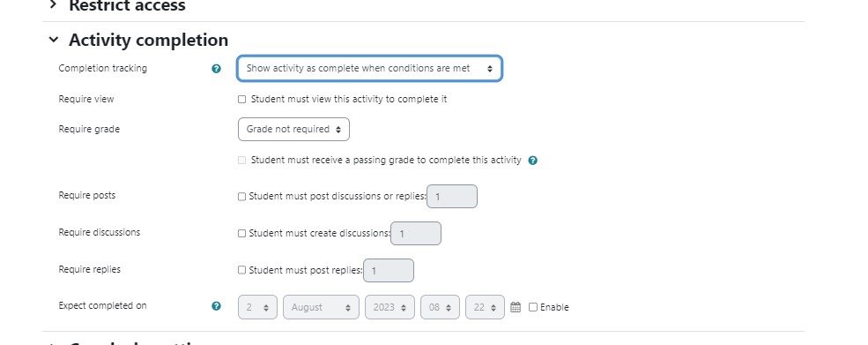Viewport: 868px width, 345px height.
Task: Toggle the Enable checkbox for expected date
Action: [533, 307]
